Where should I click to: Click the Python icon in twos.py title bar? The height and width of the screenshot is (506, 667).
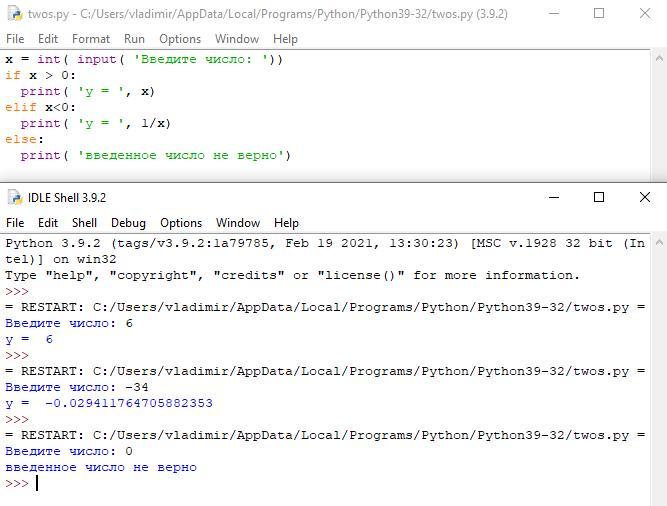click(15, 14)
